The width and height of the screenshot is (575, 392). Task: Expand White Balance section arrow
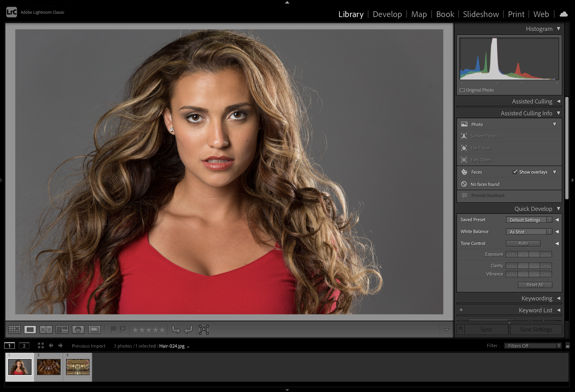pyautogui.click(x=557, y=232)
